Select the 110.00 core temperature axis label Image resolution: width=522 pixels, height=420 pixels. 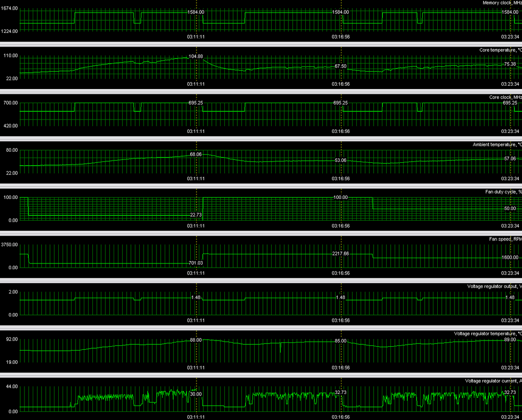pos(11,55)
